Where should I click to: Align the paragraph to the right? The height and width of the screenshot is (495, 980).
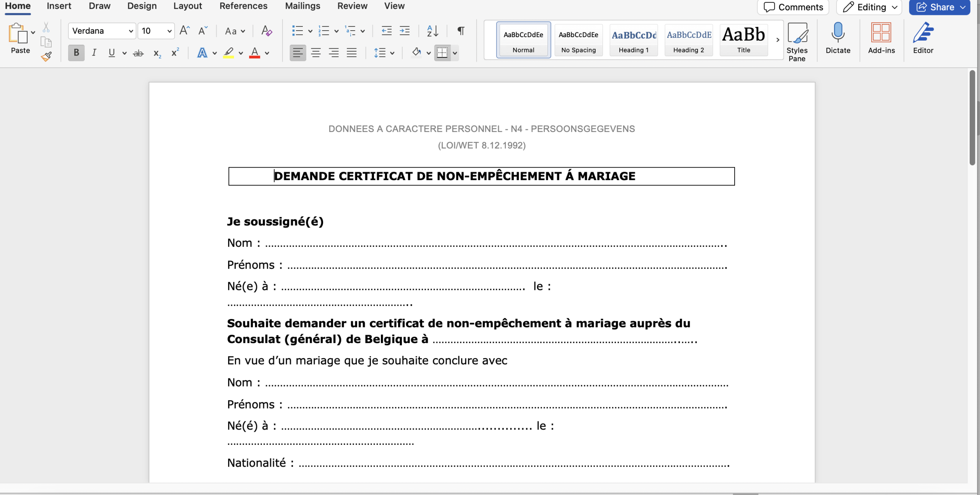coord(334,53)
